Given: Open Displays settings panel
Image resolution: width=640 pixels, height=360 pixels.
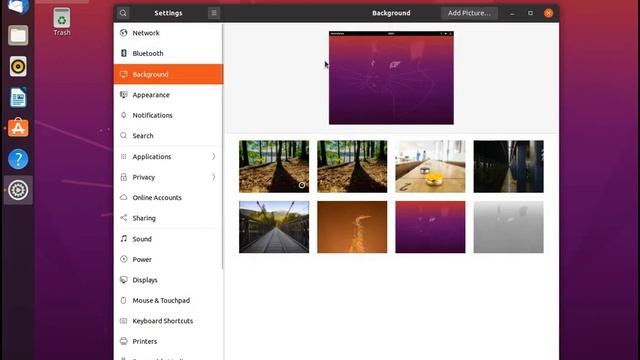Looking at the screenshot, I should pos(168,280).
